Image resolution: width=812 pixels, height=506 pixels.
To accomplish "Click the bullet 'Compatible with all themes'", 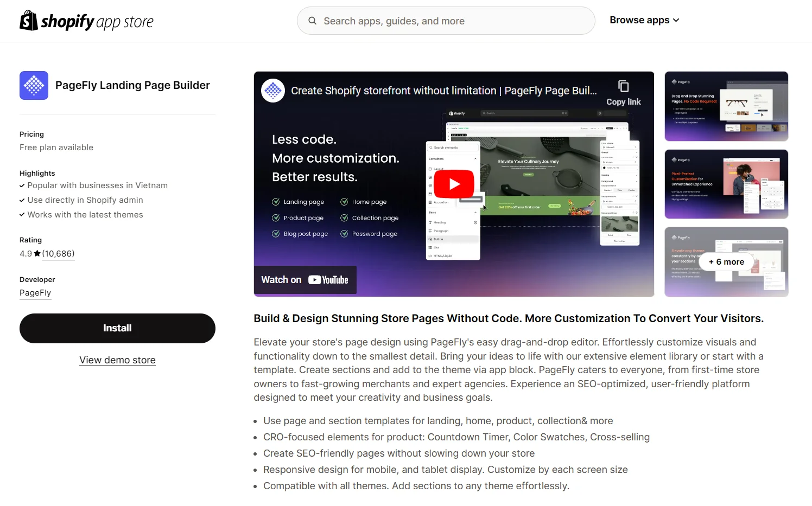I will (416, 486).
